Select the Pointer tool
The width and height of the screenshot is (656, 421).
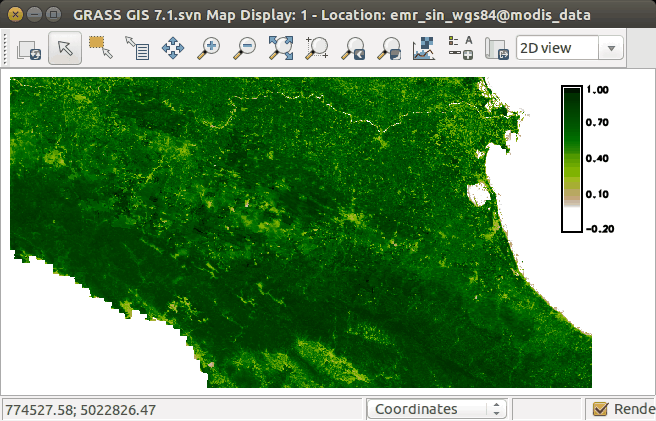tap(65, 48)
